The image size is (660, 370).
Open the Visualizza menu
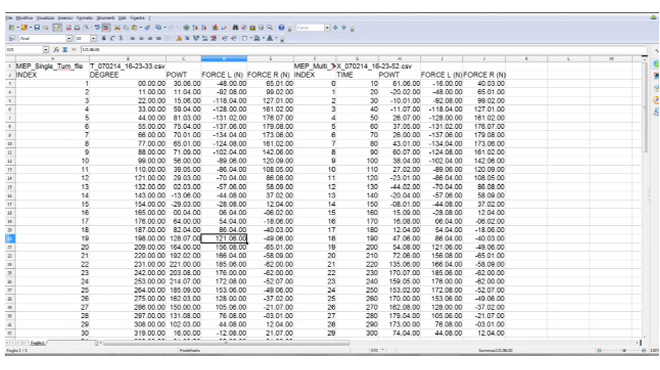coord(45,18)
